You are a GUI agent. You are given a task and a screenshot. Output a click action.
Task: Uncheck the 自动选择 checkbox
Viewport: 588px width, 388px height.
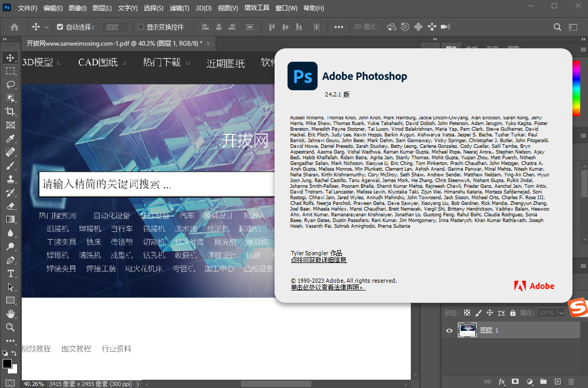pos(60,27)
